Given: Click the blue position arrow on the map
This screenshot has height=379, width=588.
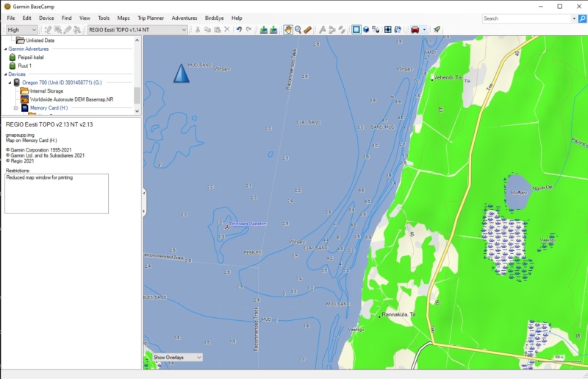Looking at the screenshot, I should [181, 74].
